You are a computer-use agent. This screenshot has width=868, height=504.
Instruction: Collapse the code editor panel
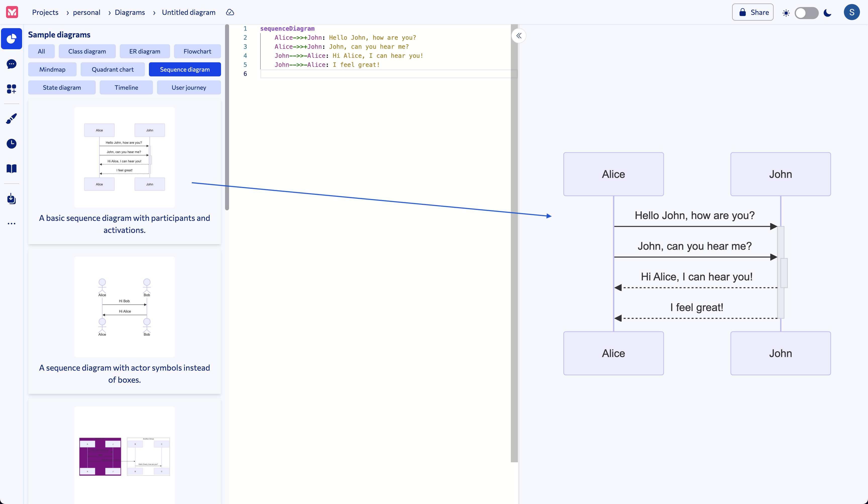pos(519,35)
